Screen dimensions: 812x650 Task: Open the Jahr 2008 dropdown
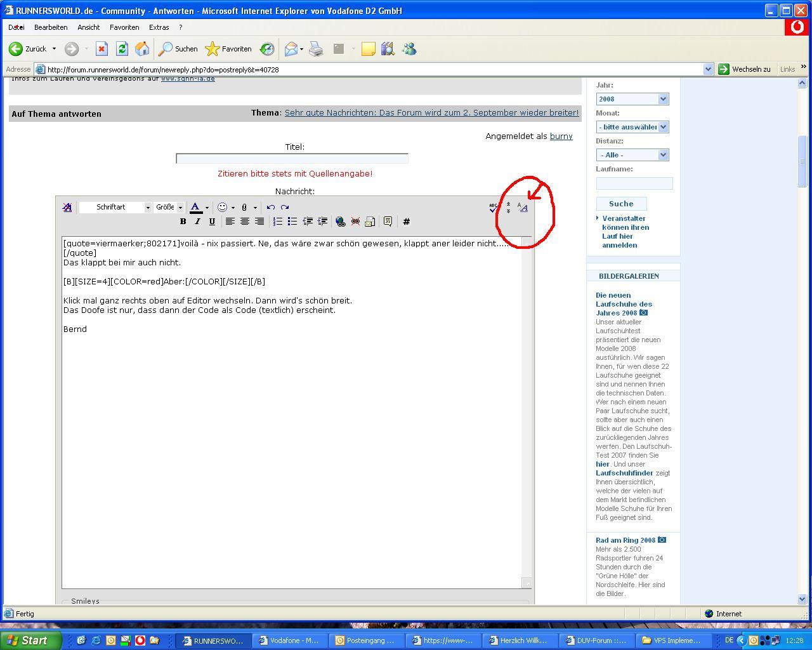632,99
